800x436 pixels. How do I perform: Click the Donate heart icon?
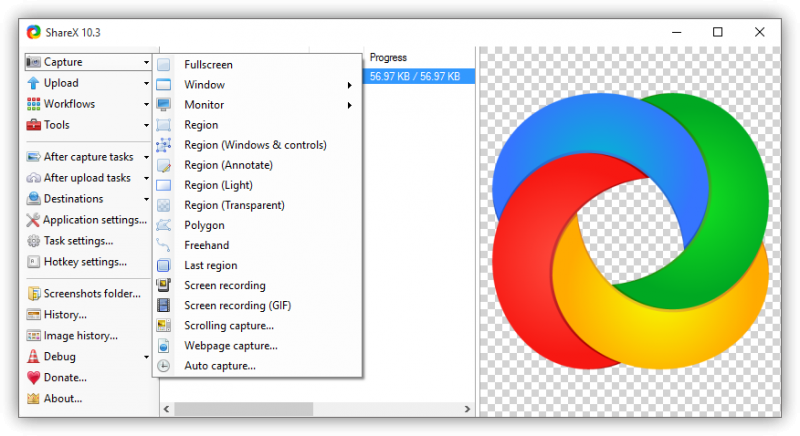pos(33,377)
